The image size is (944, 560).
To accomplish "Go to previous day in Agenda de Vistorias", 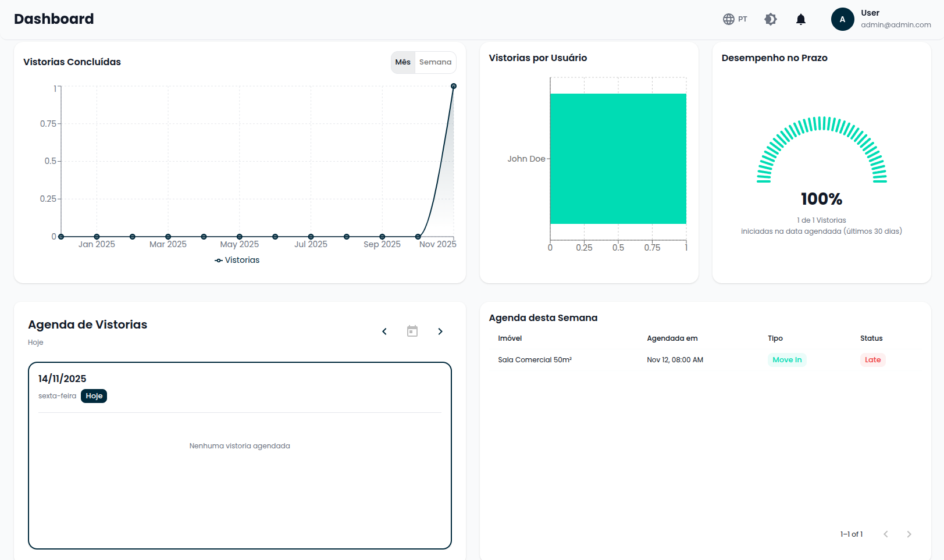I will 384,331.
